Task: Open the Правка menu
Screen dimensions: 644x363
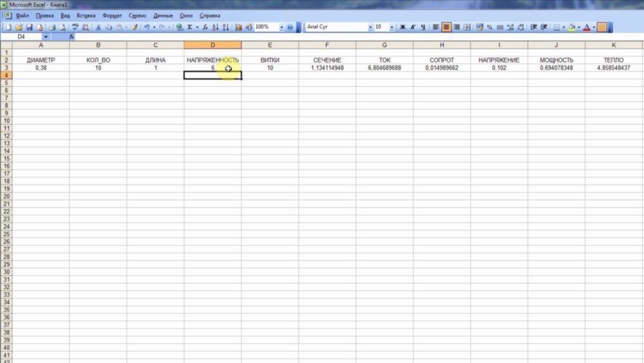Action: pyautogui.click(x=44, y=15)
